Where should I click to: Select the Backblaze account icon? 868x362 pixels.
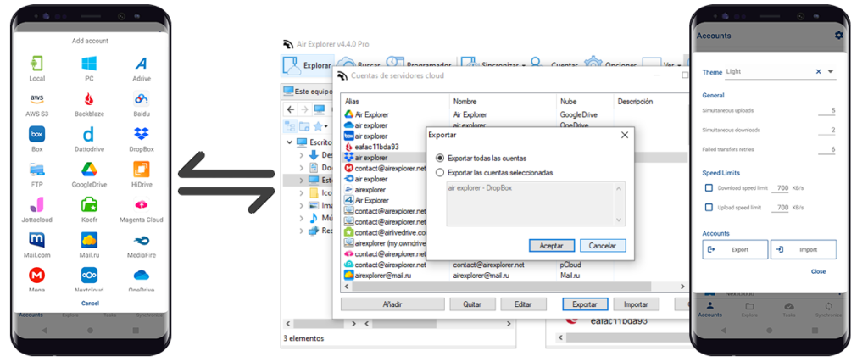(x=89, y=99)
